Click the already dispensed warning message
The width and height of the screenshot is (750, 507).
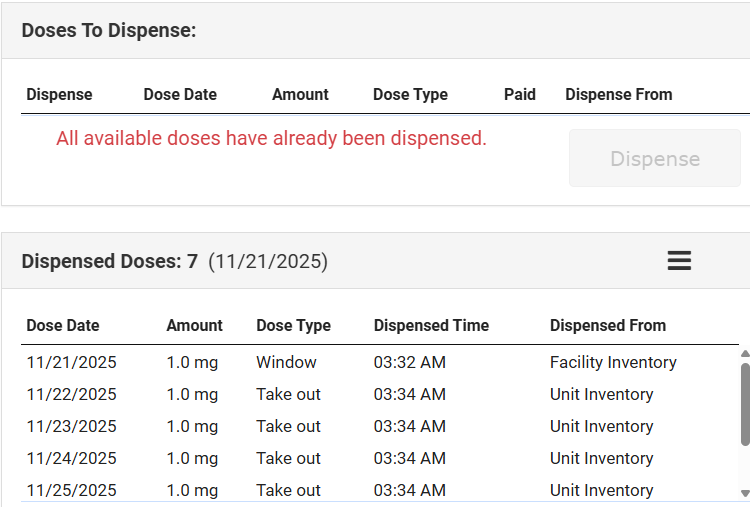coord(271,139)
